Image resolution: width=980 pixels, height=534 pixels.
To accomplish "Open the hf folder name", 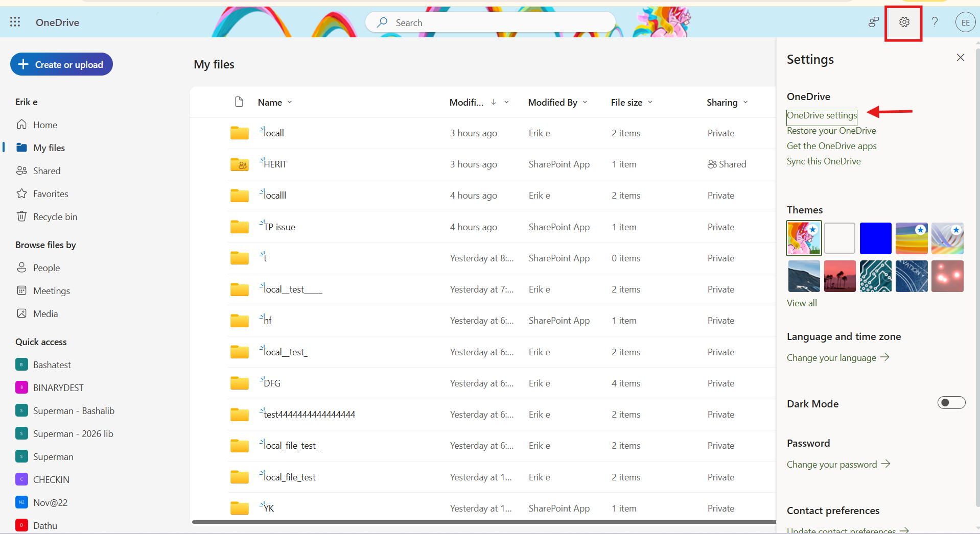I will click(x=267, y=321).
